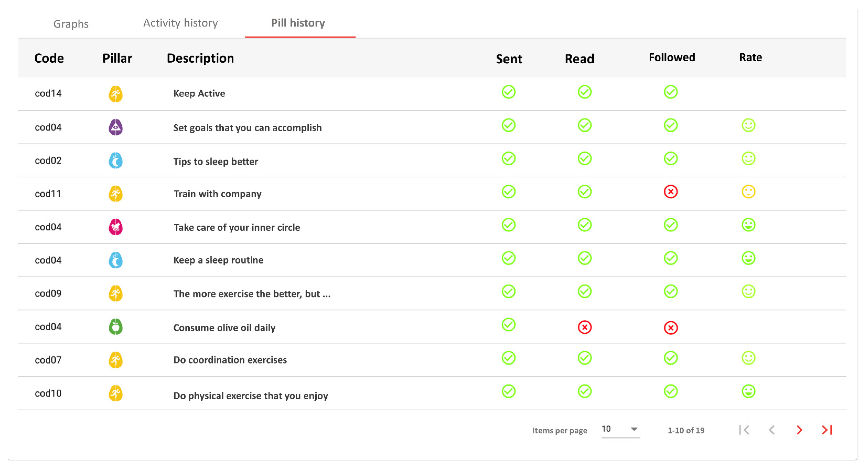Open the Activity history tab

click(180, 23)
